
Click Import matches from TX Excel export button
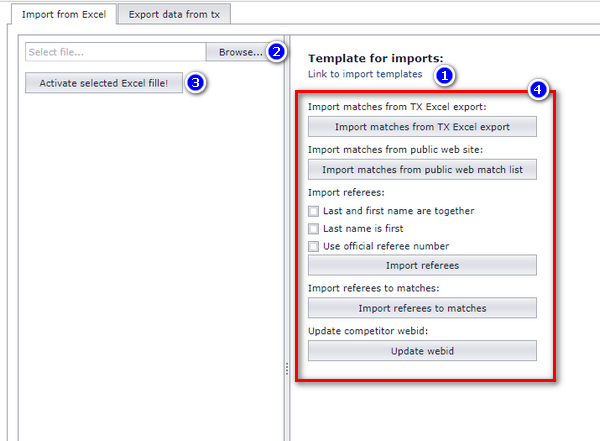pos(422,127)
